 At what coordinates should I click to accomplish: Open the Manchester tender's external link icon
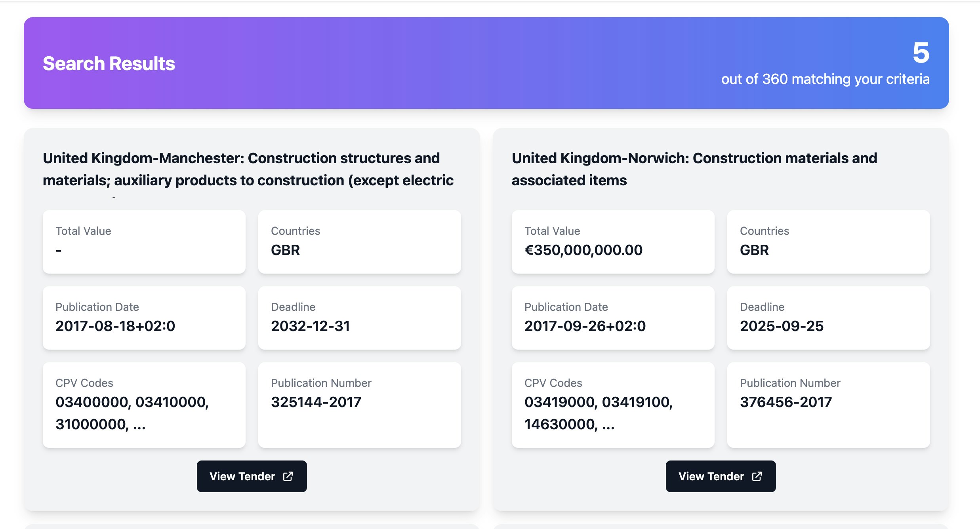click(x=288, y=476)
